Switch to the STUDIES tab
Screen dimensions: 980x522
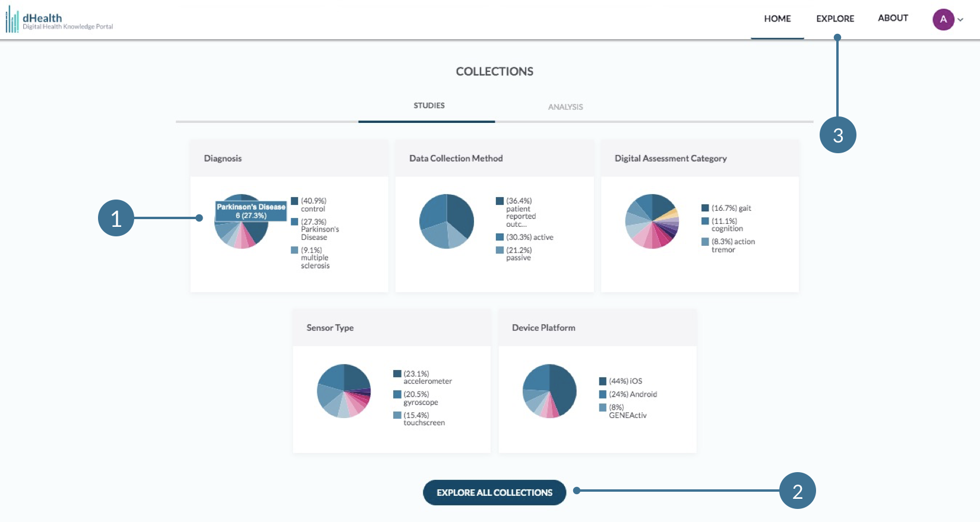tap(429, 106)
